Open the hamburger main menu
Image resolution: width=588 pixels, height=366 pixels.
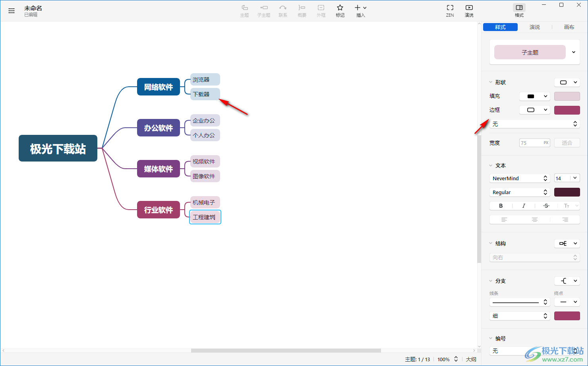point(12,11)
